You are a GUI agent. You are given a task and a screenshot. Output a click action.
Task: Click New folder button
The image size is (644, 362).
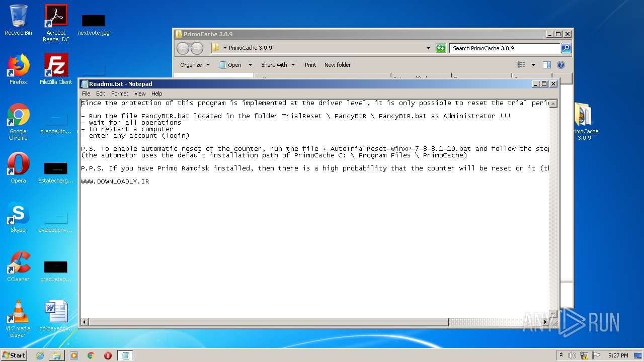coord(338,65)
